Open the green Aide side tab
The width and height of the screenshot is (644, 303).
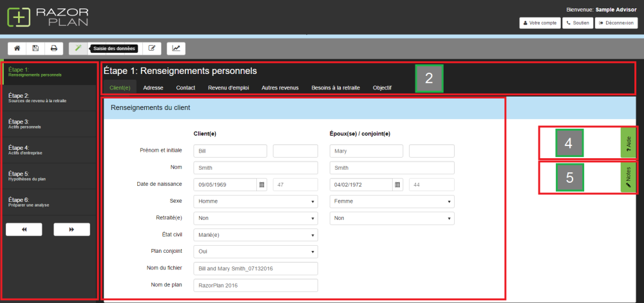[629, 143]
